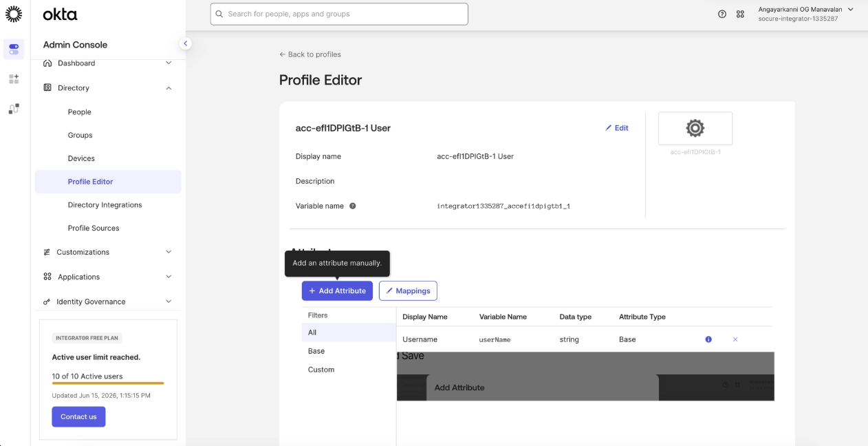The width and height of the screenshot is (868, 446).
Task: Click the search magnifier icon
Action: 219,14
